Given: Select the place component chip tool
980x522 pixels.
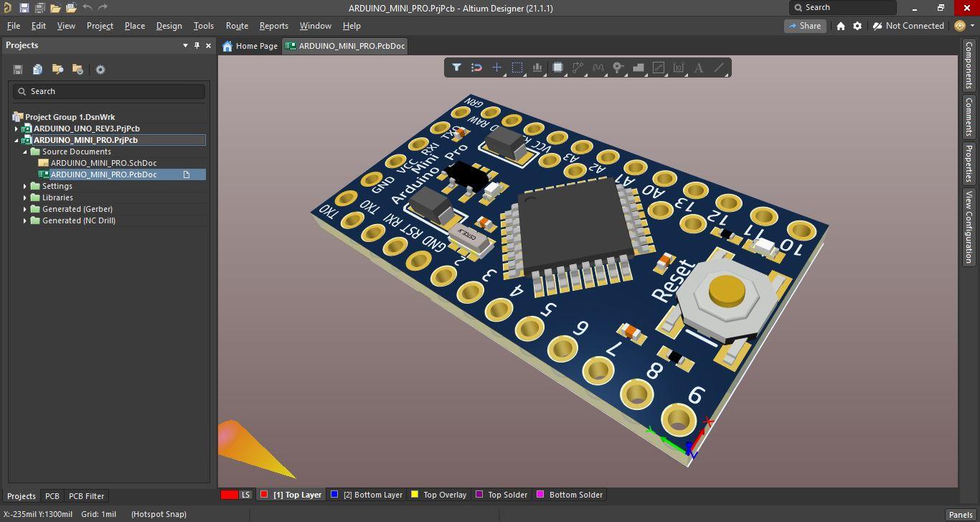Looking at the screenshot, I should click(x=557, y=67).
